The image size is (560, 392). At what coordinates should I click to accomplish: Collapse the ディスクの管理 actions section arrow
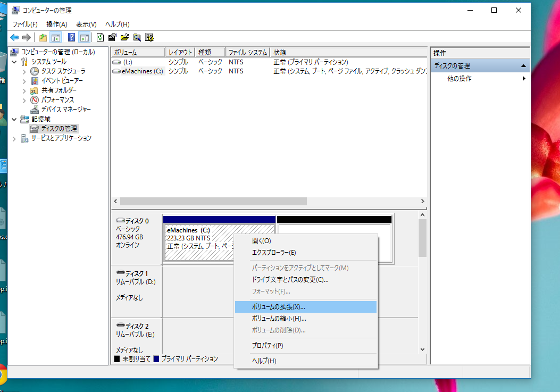pos(523,66)
